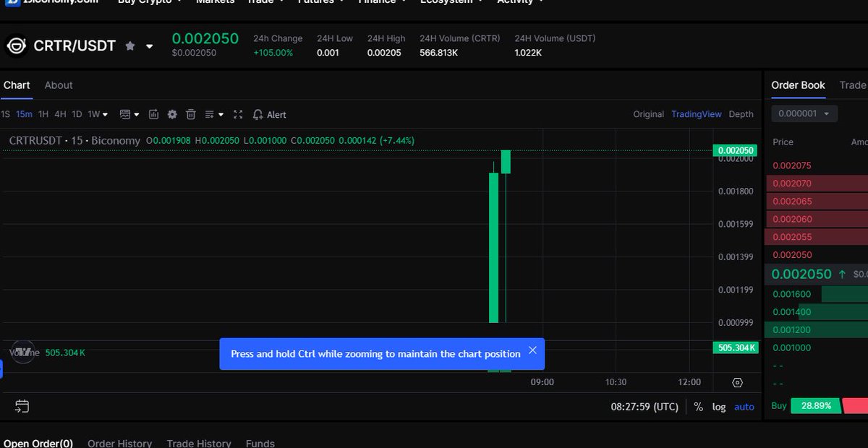Click the trash icon to delete drawings

point(191,114)
